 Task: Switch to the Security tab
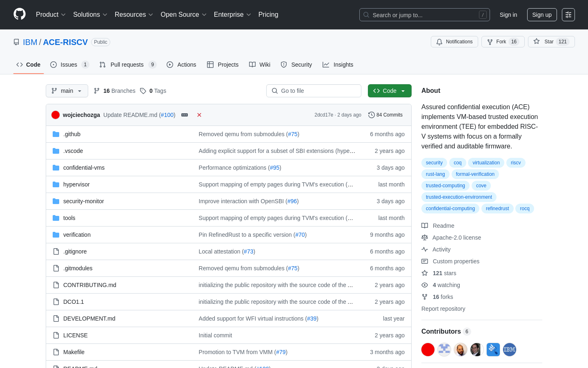(296, 65)
